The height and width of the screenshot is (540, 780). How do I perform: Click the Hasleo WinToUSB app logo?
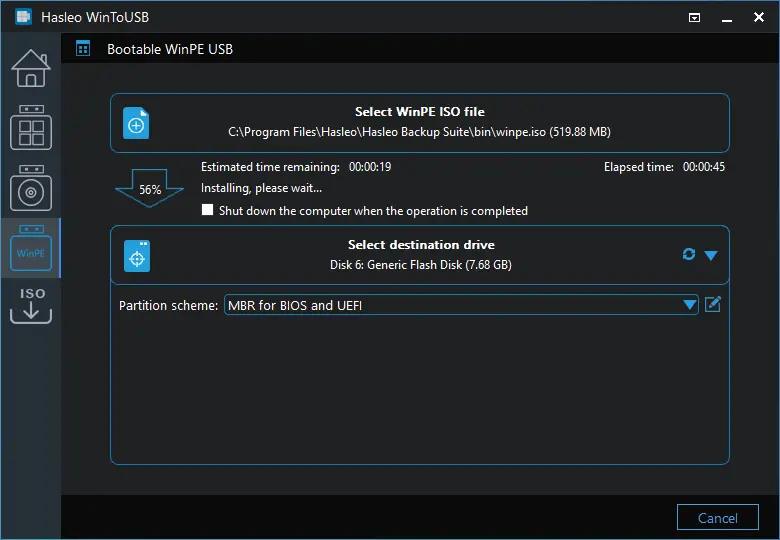point(23,17)
